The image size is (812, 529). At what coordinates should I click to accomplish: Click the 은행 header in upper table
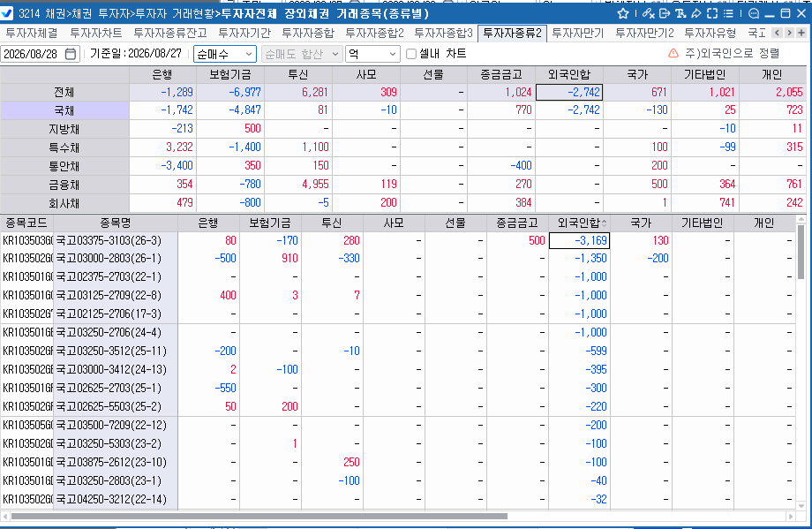tap(162, 74)
